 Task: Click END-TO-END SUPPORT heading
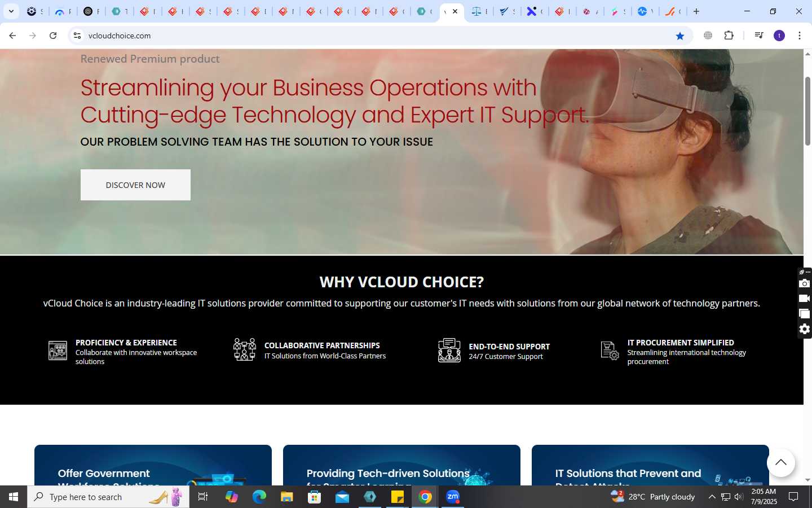(509, 347)
